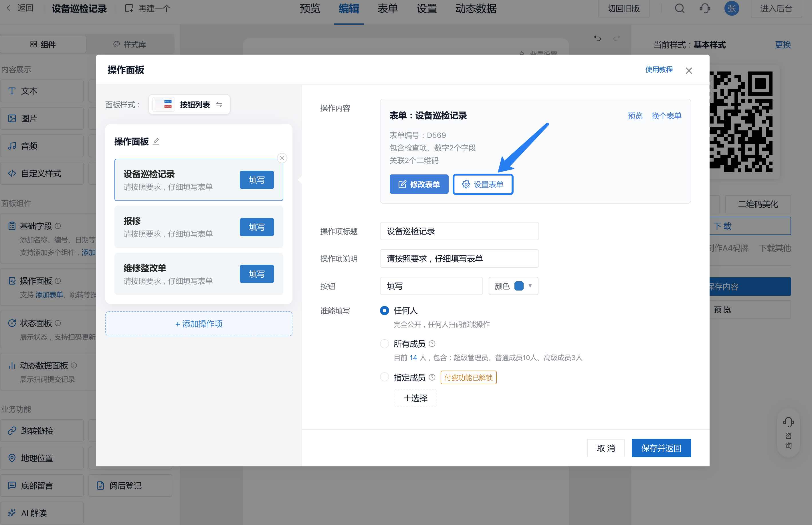Click the 操作项标题 input field
This screenshot has width=812, height=525.
coord(460,231)
